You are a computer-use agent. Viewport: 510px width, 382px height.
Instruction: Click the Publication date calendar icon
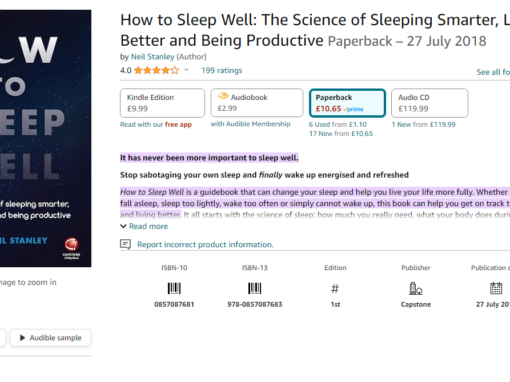496,288
